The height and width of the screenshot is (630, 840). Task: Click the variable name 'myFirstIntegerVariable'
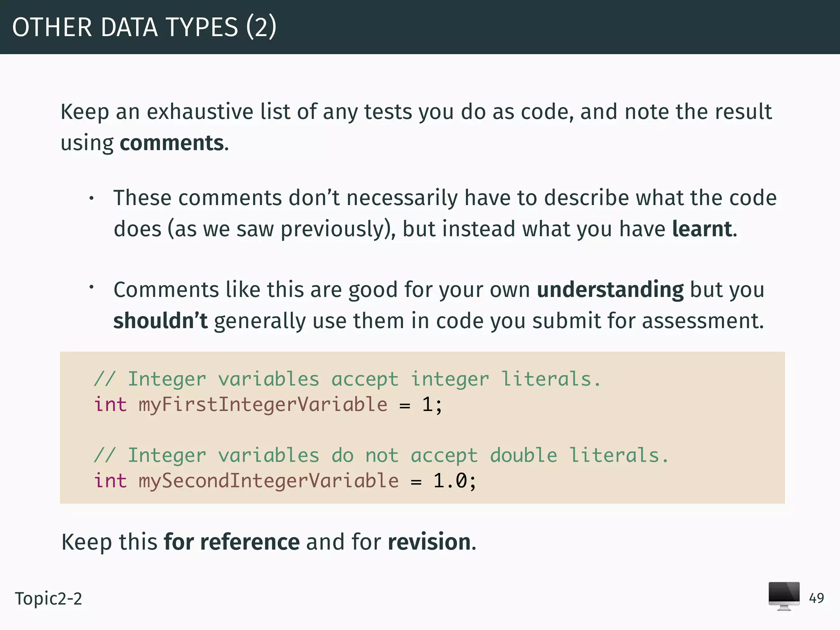point(263,405)
